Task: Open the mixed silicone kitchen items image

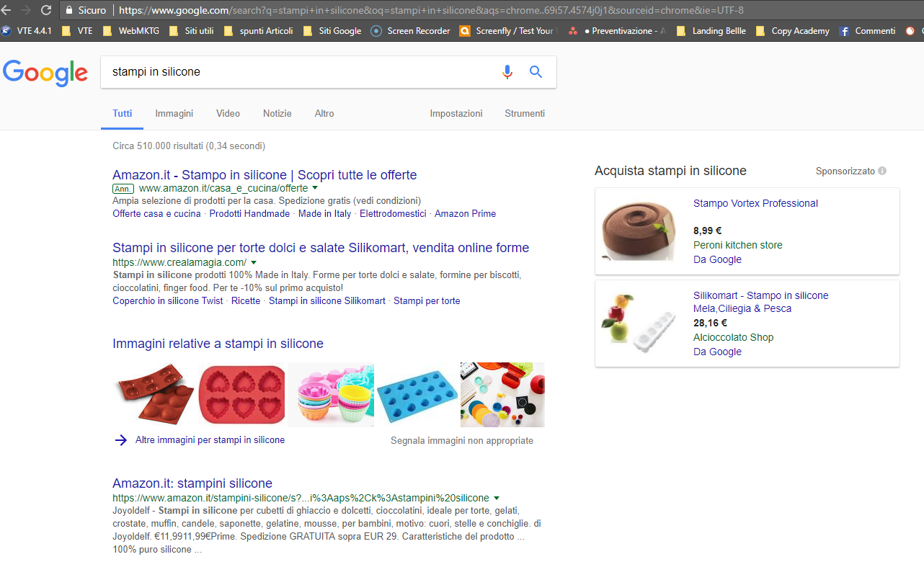Action: point(502,395)
